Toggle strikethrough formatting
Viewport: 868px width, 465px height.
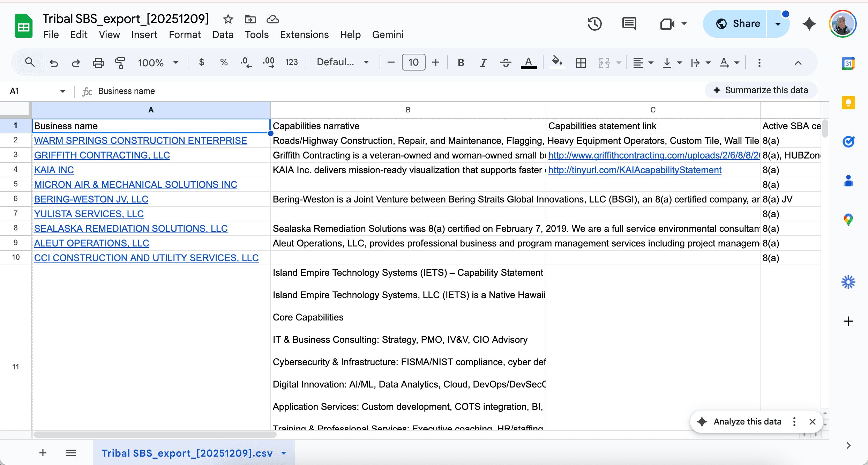coord(506,63)
